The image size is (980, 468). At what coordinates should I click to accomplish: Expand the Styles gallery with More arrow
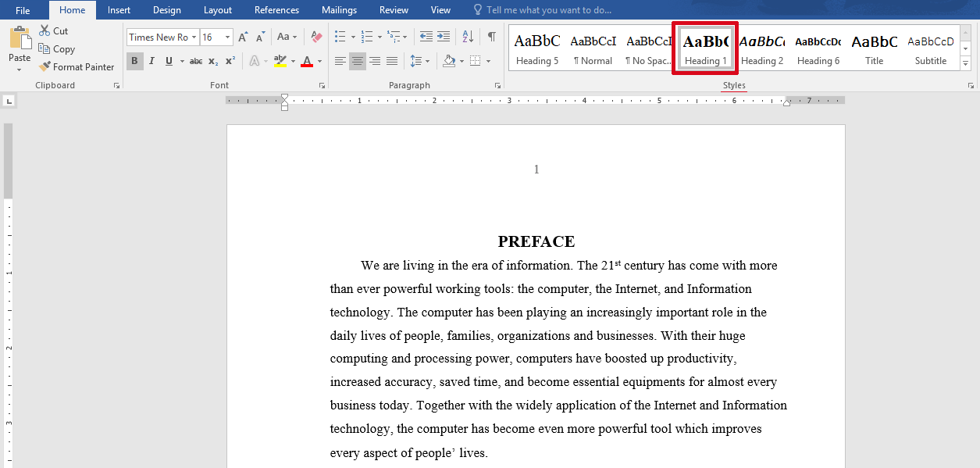click(x=966, y=64)
